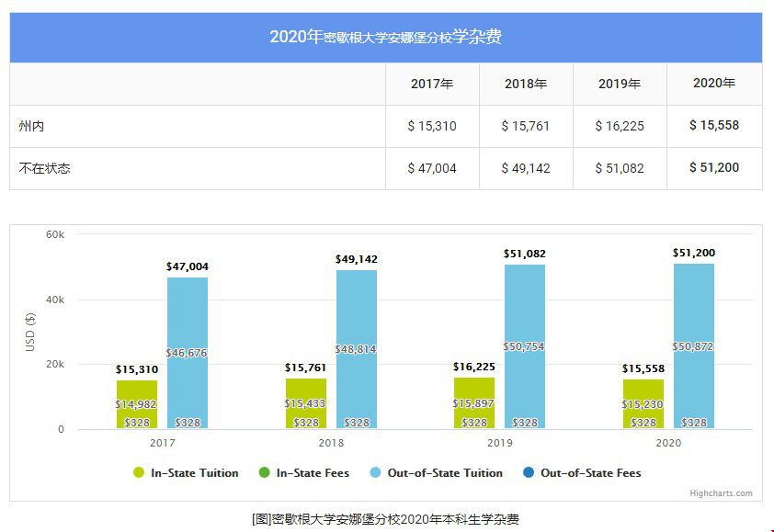Click the $ 15,761 table cell
This screenshot has width=774, height=532.
pyautogui.click(x=526, y=126)
